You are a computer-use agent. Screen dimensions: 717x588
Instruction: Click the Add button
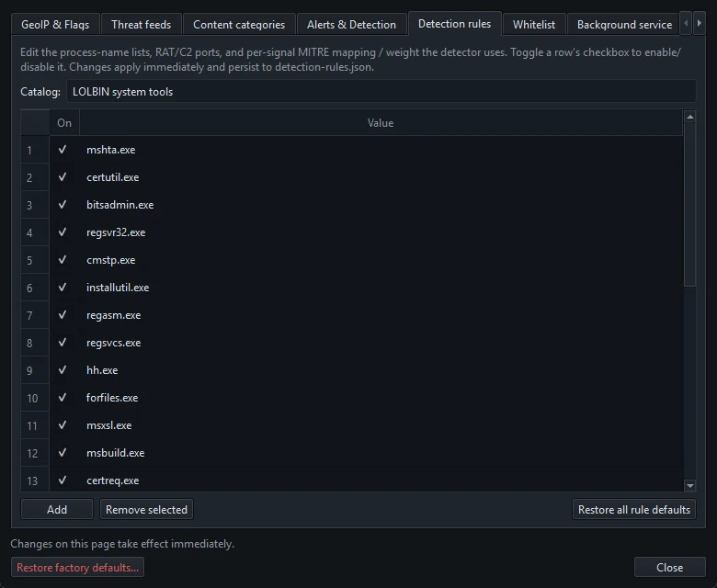pyautogui.click(x=57, y=509)
